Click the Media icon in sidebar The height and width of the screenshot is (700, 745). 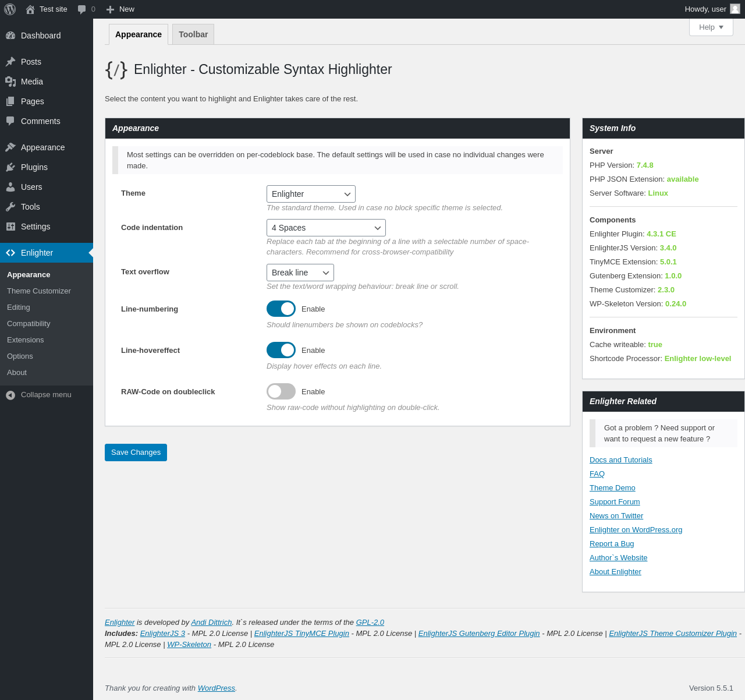(10, 82)
